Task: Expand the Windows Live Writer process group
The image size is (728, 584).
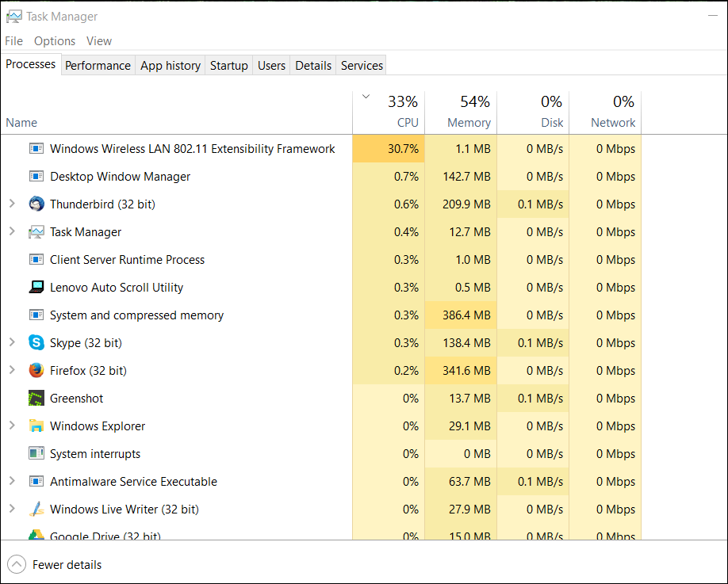Action: point(12,509)
